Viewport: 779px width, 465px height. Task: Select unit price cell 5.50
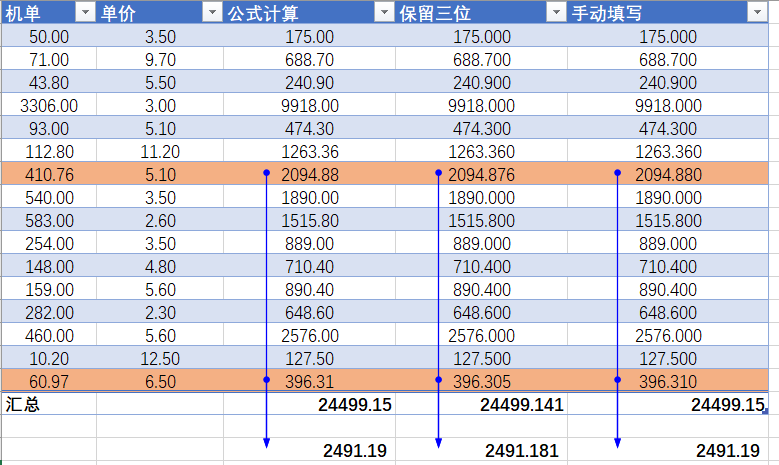click(160, 82)
